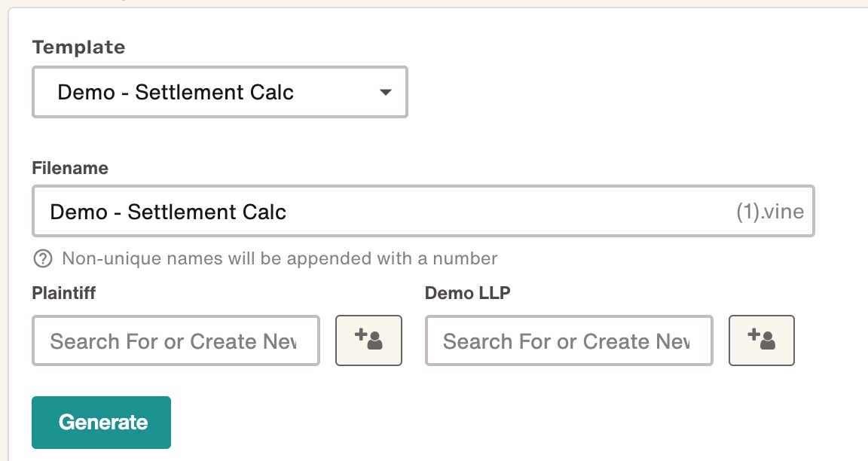Image resolution: width=868 pixels, height=461 pixels.
Task: Click the question mark help icon
Action: tap(43, 258)
